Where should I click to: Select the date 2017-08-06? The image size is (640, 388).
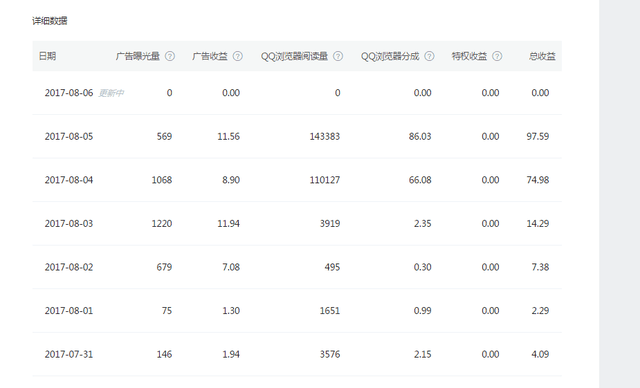pyautogui.click(x=69, y=93)
